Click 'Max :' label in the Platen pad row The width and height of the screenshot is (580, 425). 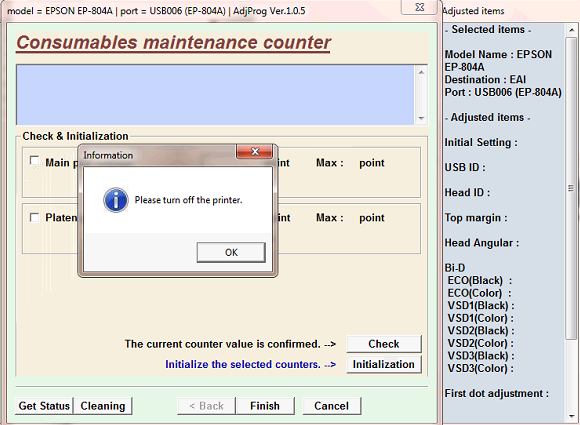tap(330, 218)
